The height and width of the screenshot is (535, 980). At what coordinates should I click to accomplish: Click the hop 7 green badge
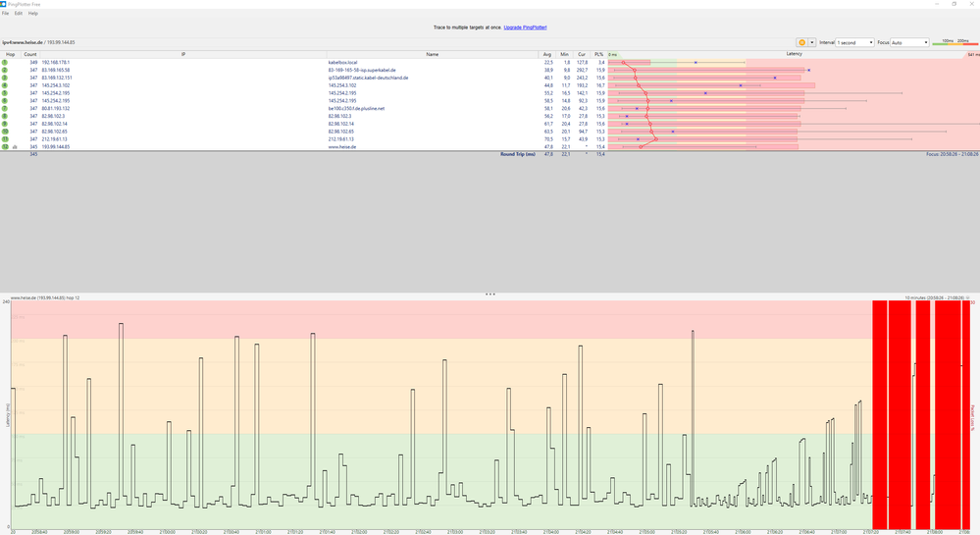tap(5, 108)
